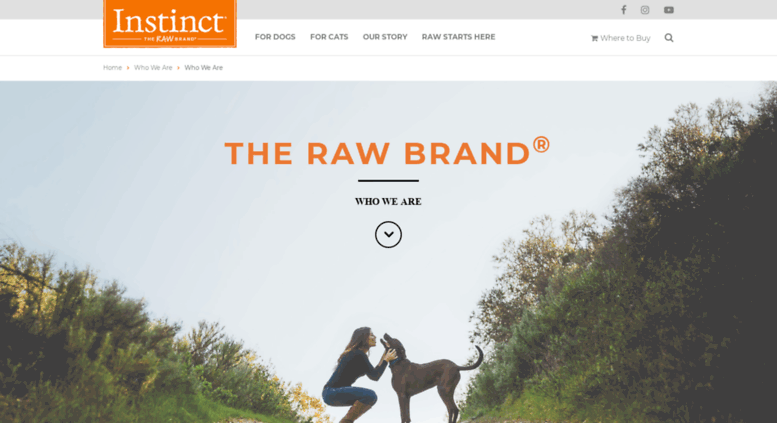The width and height of the screenshot is (777, 423).
Task: Open the For Dogs menu
Action: [x=275, y=37]
